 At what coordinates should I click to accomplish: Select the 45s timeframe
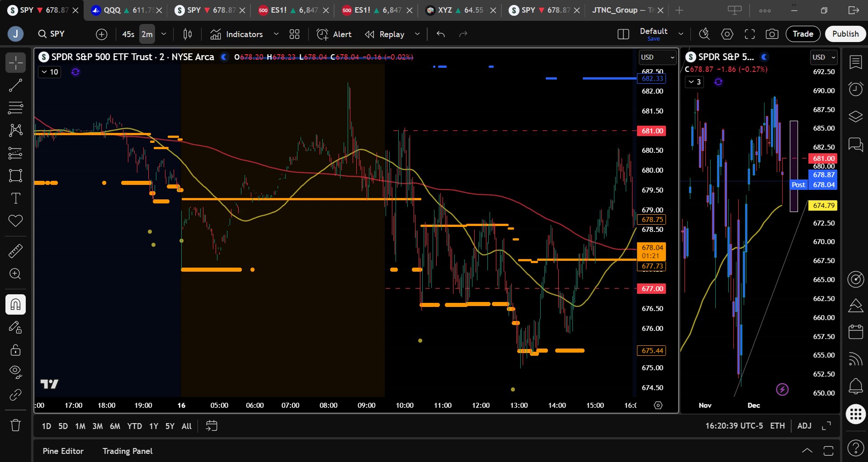click(x=128, y=34)
